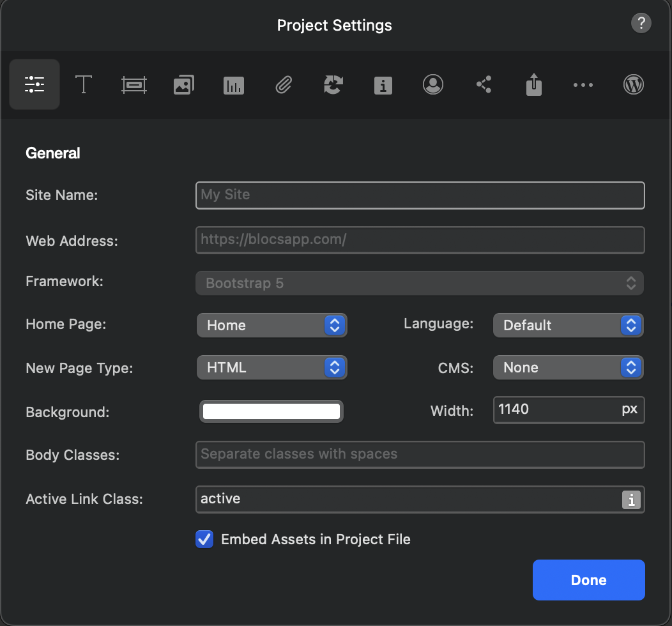Open the New Page Type dropdown

[x=271, y=367]
